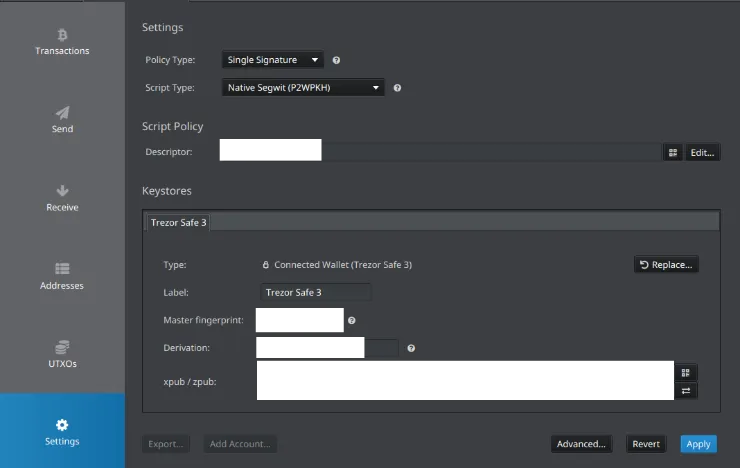Show xpub QR code icon
The width and height of the screenshot is (740, 468).
[x=686, y=373]
